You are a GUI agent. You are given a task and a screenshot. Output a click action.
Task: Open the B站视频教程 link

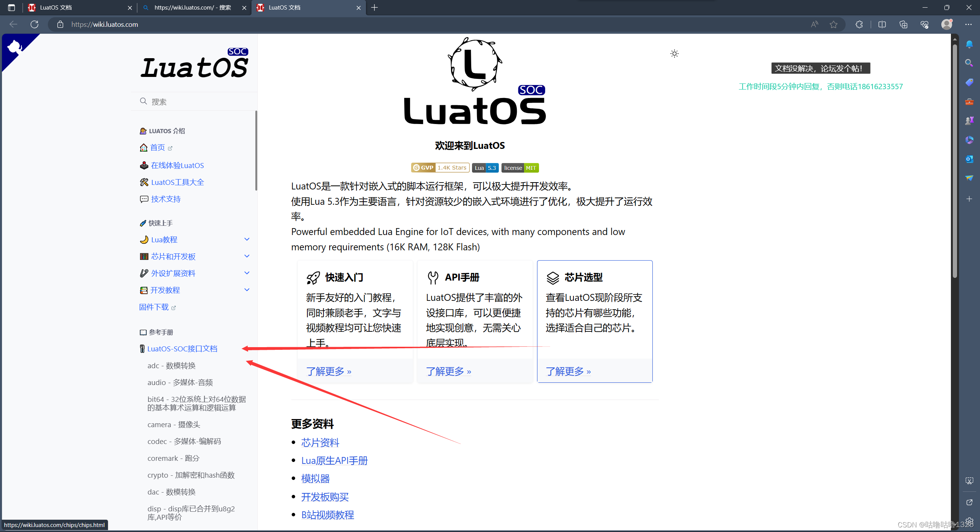coord(327,515)
